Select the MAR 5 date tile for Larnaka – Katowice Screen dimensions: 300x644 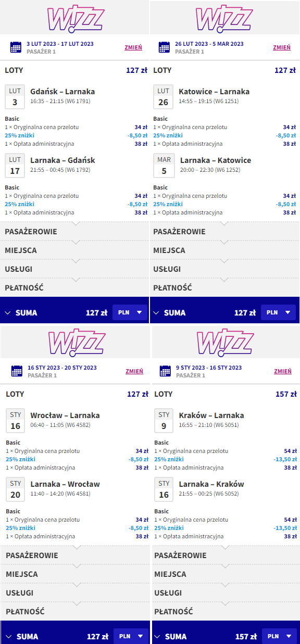point(164,165)
